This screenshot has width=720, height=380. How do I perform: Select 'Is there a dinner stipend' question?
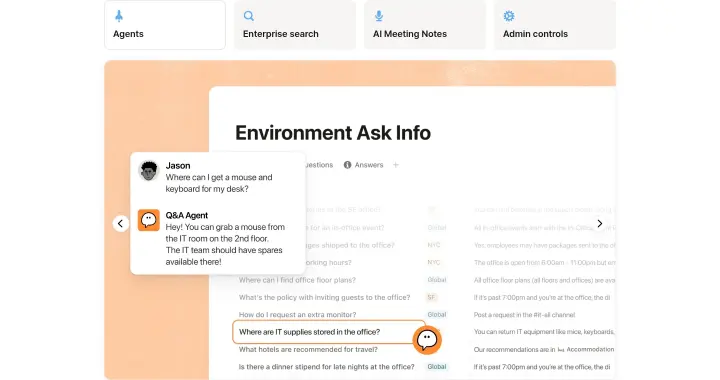[x=326, y=367]
